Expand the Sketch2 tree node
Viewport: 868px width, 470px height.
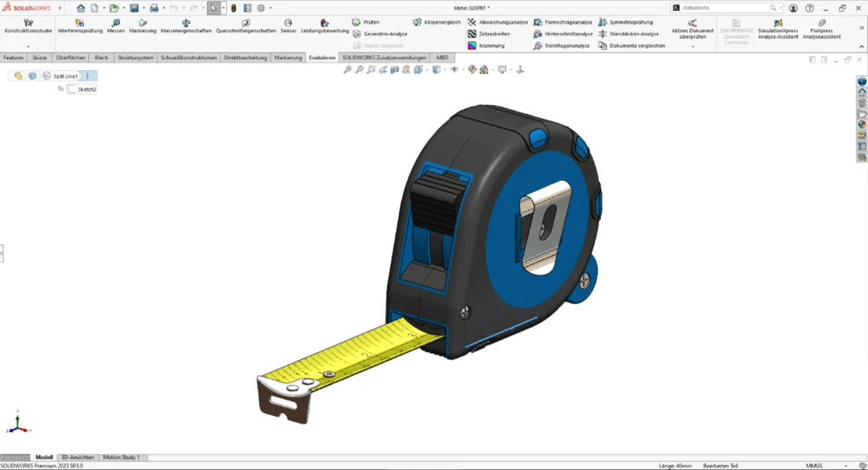[x=61, y=89]
